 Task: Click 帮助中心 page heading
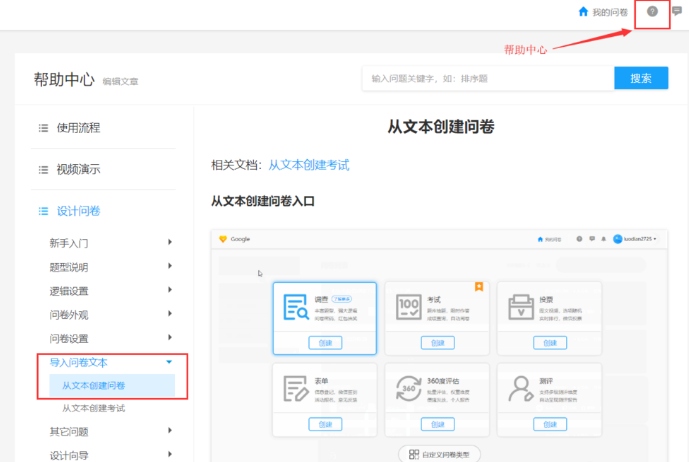pos(64,80)
